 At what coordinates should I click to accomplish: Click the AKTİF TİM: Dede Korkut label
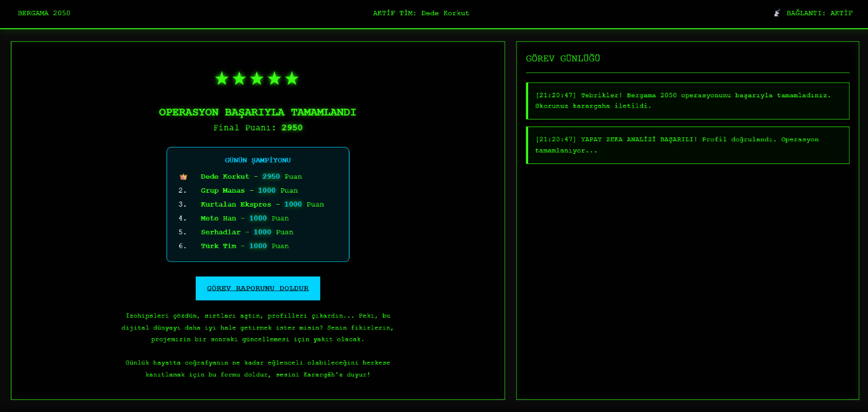tap(421, 13)
